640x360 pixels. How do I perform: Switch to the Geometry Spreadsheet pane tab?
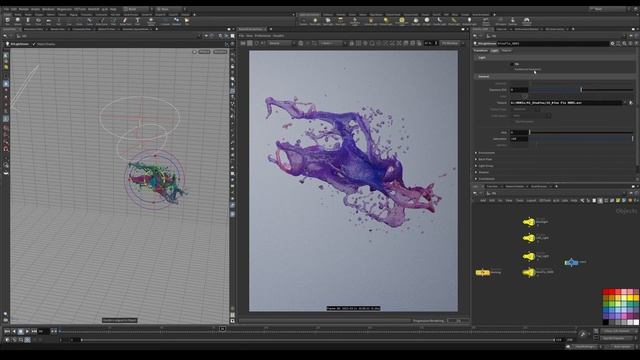pyautogui.click(x=136, y=29)
